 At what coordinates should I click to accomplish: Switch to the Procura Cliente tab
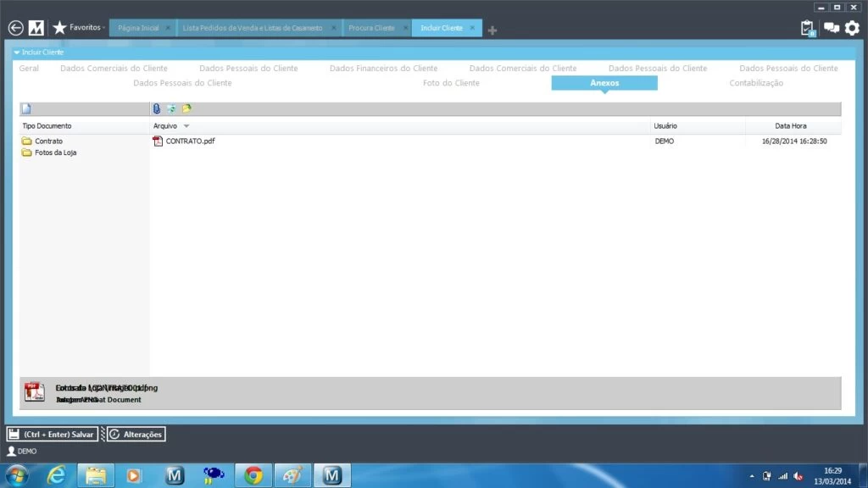point(371,28)
